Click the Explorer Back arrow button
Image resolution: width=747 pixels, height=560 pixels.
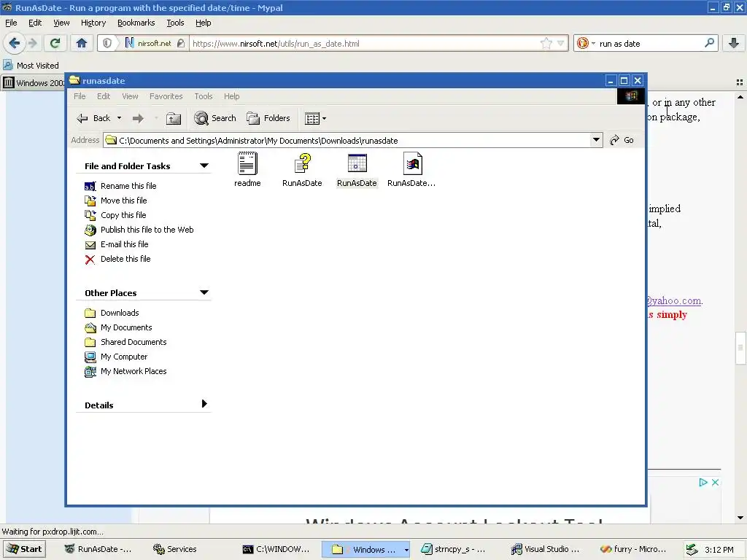pos(94,118)
